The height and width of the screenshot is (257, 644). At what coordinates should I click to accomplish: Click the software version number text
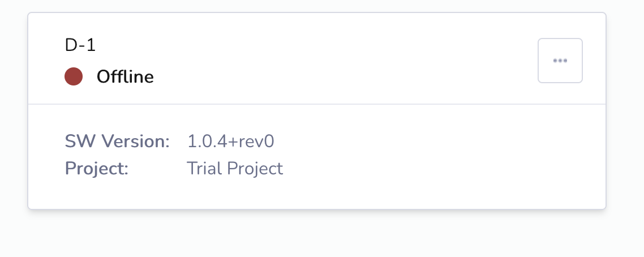(x=231, y=141)
